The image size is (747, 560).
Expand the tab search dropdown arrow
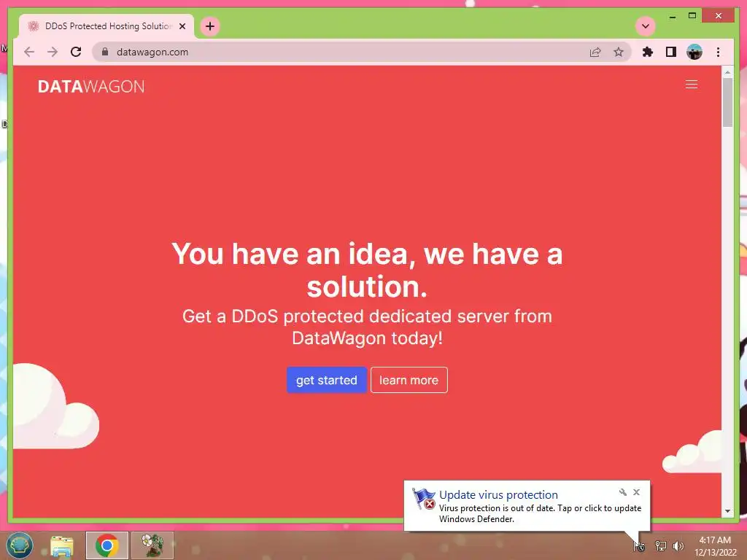(646, 26)
